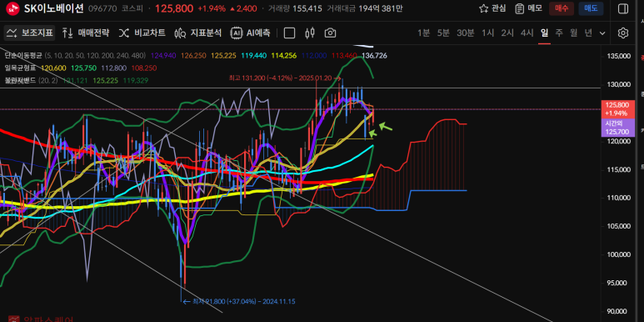The width and height of the screenshot is (644, 322).
Task: Select the candlestick chart type icon
Action: coord(310,33)
